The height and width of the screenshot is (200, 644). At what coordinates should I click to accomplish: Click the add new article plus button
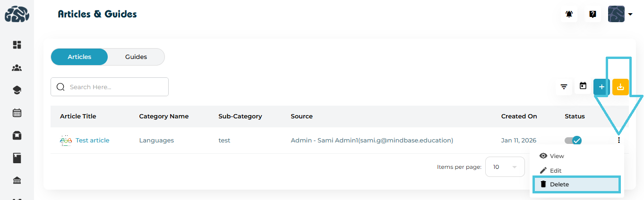(601, 87)
